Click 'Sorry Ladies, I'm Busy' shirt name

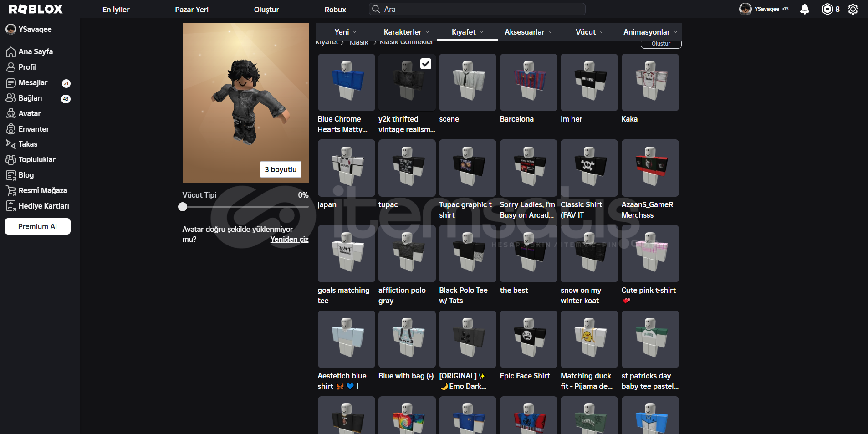(x=527, y=210)
